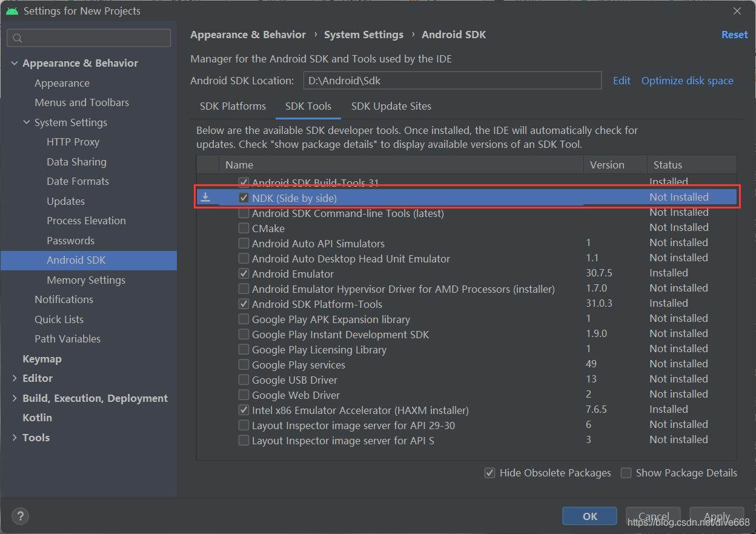Check Layout Inspector server for API 29-30
Image resolution: width=756 pixels, height=534 pixels.
click(244, 426)
